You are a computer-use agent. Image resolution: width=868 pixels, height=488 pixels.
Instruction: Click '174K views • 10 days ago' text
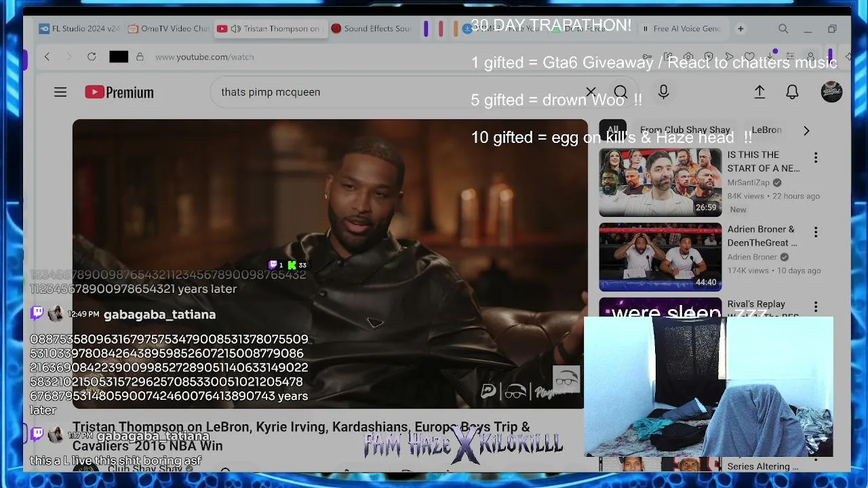point(774,271)
